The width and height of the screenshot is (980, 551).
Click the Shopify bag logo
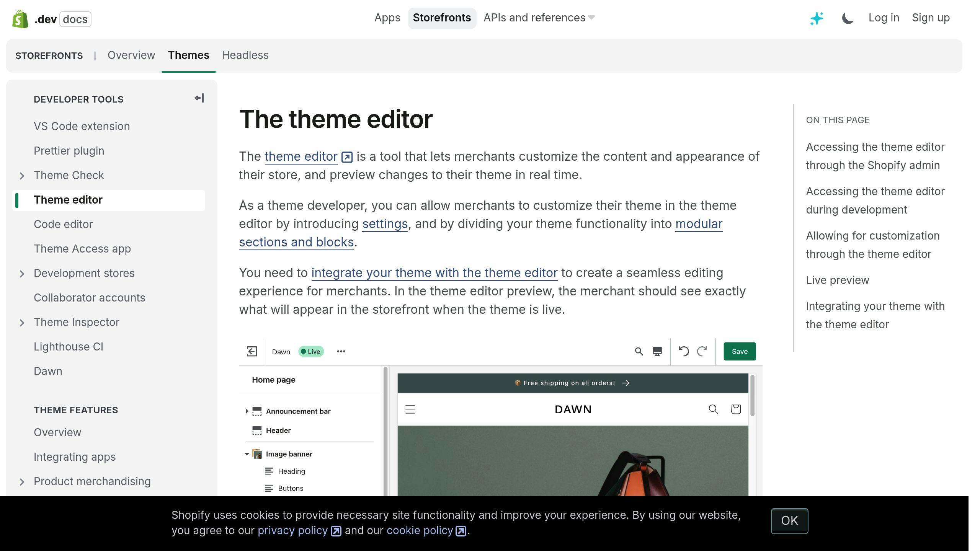tap(20, 19)
